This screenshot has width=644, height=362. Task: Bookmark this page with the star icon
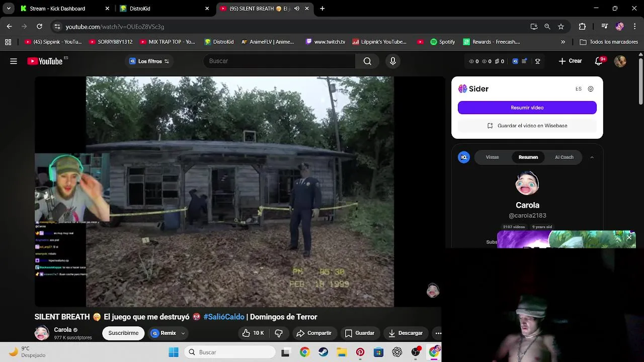(561, 27)
